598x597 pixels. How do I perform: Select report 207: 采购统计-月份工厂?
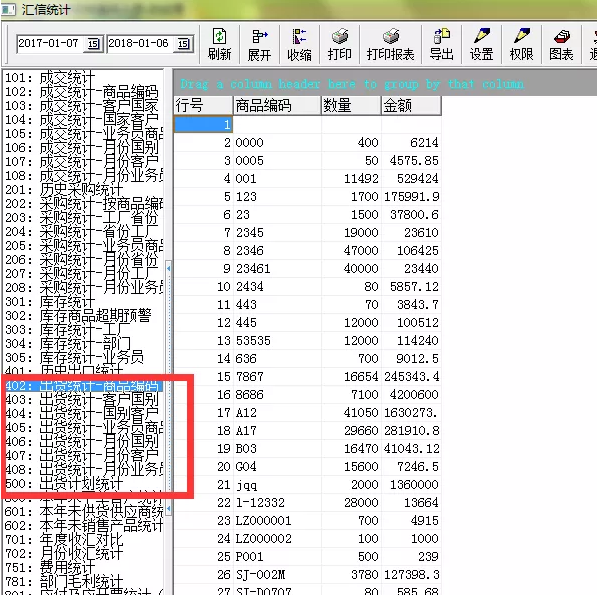click(x=82, y=274)
